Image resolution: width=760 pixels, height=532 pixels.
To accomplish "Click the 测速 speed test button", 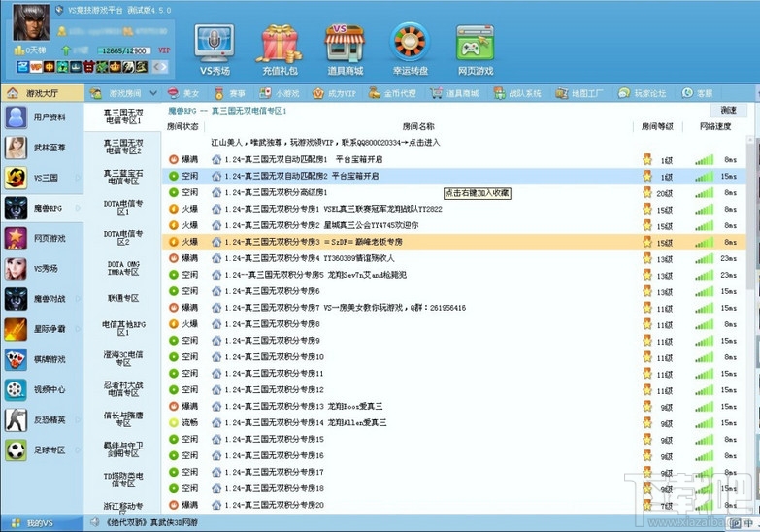I will [729, 110].
